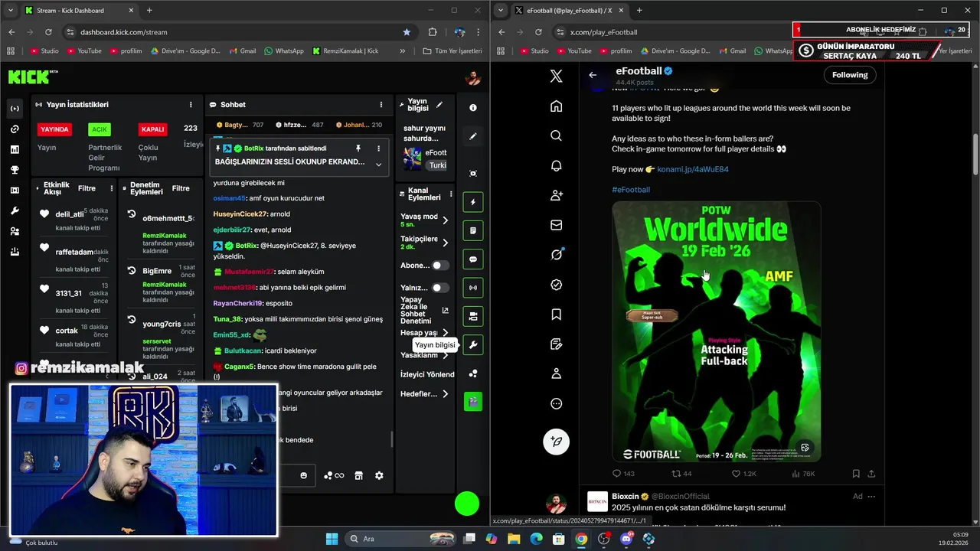The image size is (980, 551).
Task: Switch to Stream - Kick Dashboard browser tab
Action: 80,11
